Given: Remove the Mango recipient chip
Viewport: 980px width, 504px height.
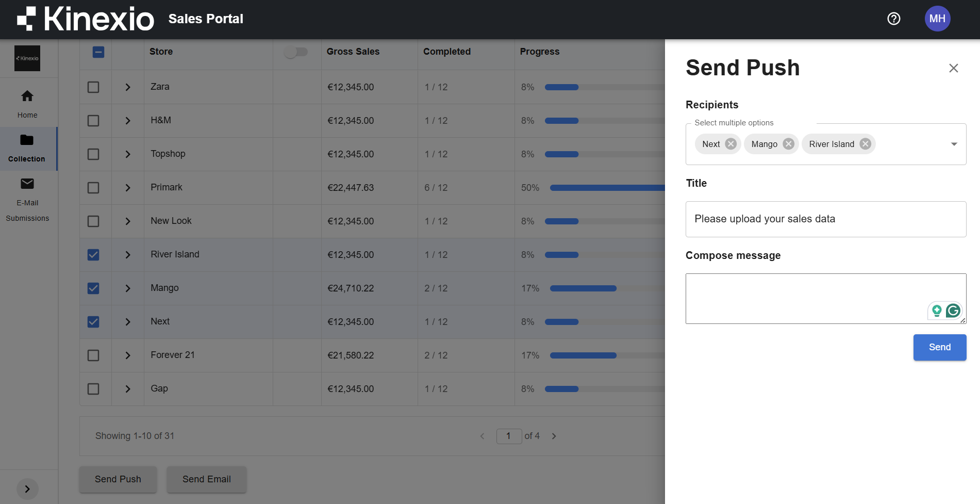Looking at the screenshot, I should (788, 144).
